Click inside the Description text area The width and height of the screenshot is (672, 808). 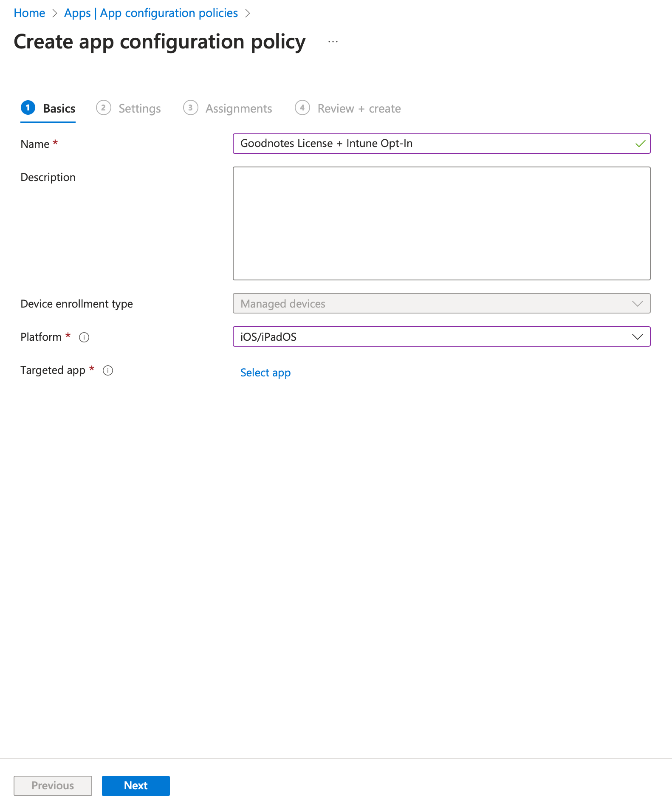point(441,223)
